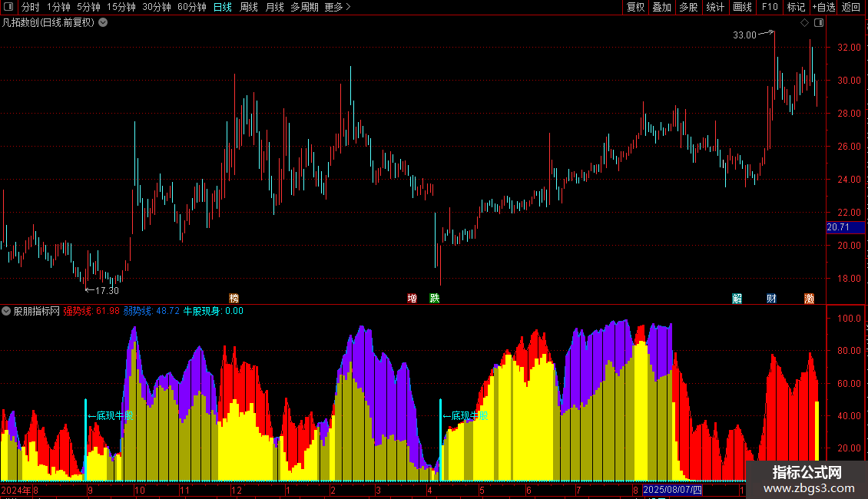Click the 复权 adjustment button
Viewport: 868px width, 499px height.
pos(635,7)
